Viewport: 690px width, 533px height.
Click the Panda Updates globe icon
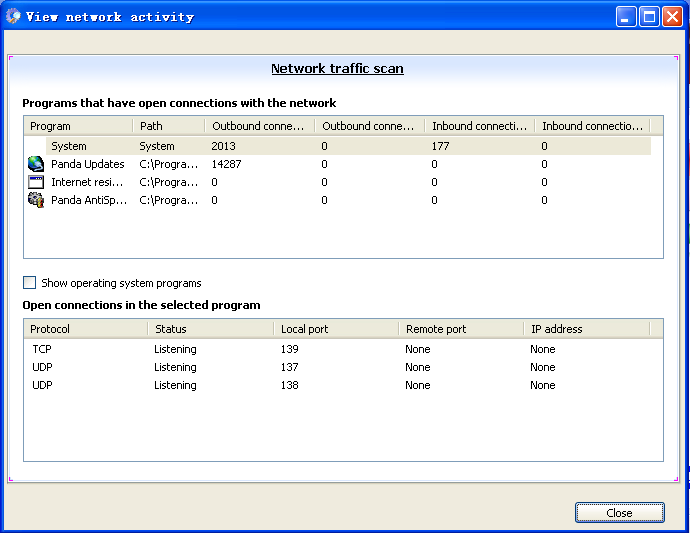[36, 164]
